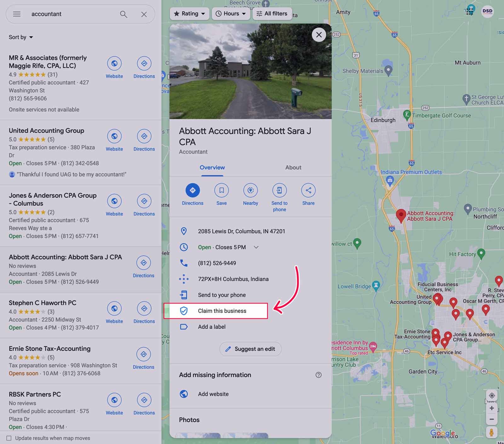Open Street View with the pegman icon
504x444 pixels.
[491, 432]
